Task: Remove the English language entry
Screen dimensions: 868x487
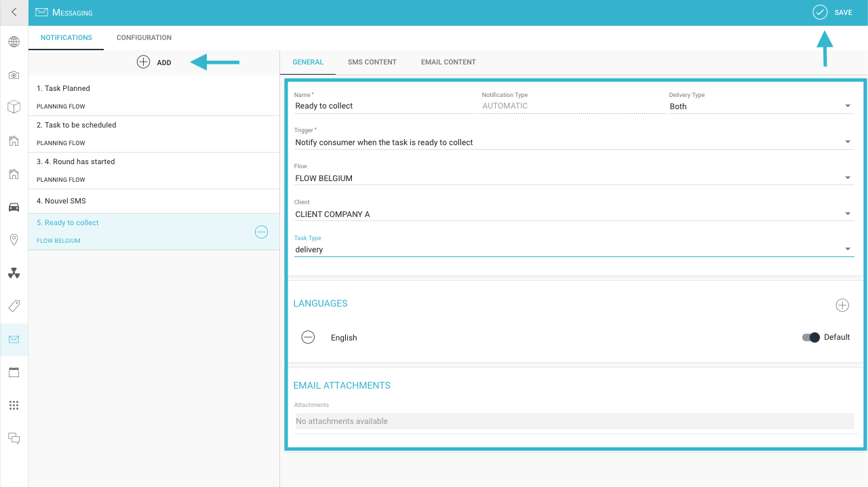Action: [x=308, y=337]
